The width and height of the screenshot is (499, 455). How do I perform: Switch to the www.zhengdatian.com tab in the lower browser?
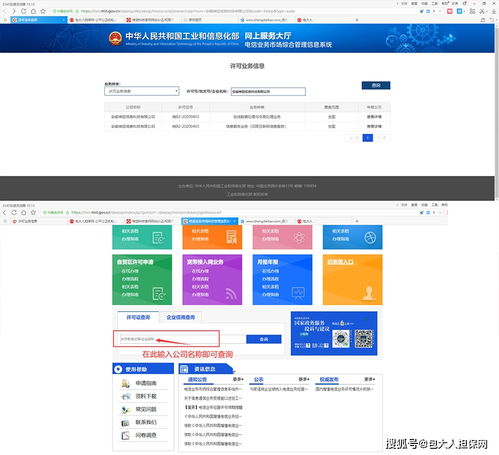coord(266,221)
